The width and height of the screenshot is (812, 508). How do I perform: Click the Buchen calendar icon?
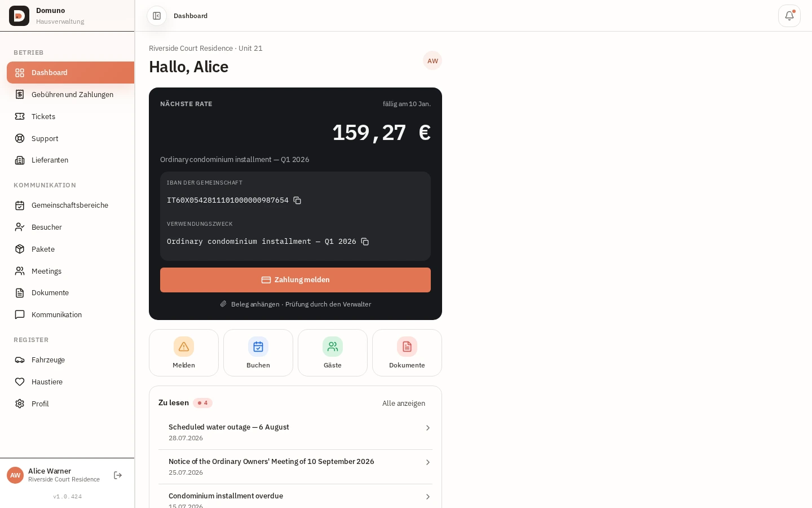258,347
